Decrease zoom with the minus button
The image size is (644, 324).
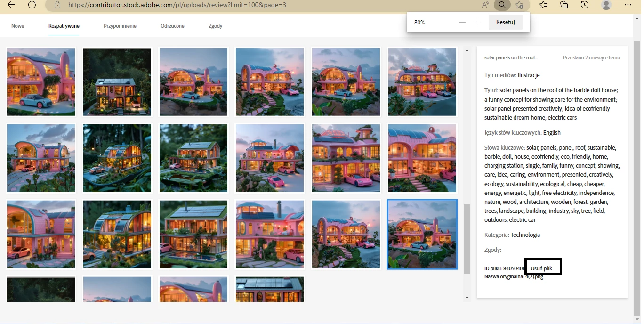click(x=462, y=22)
